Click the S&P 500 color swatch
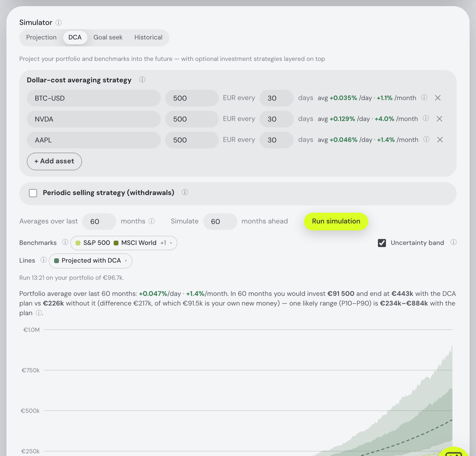Viewport: 476px width, 456px height. pyautogui.click(x=78, y=243)
